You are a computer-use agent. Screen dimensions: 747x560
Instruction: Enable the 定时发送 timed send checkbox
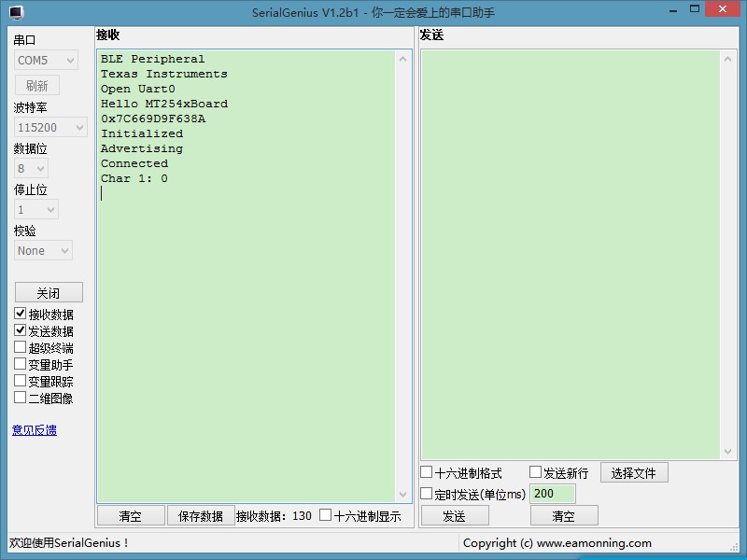pos(427,494)
